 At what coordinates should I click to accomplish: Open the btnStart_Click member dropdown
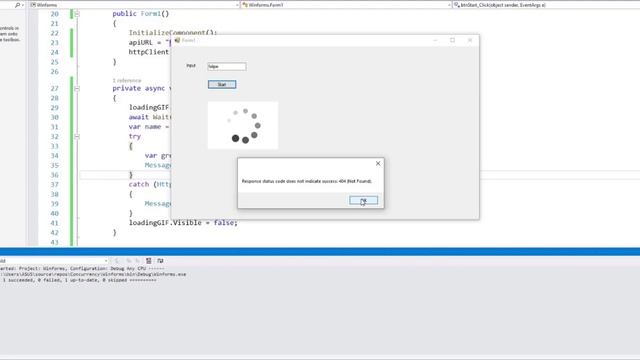pos(547,5)
